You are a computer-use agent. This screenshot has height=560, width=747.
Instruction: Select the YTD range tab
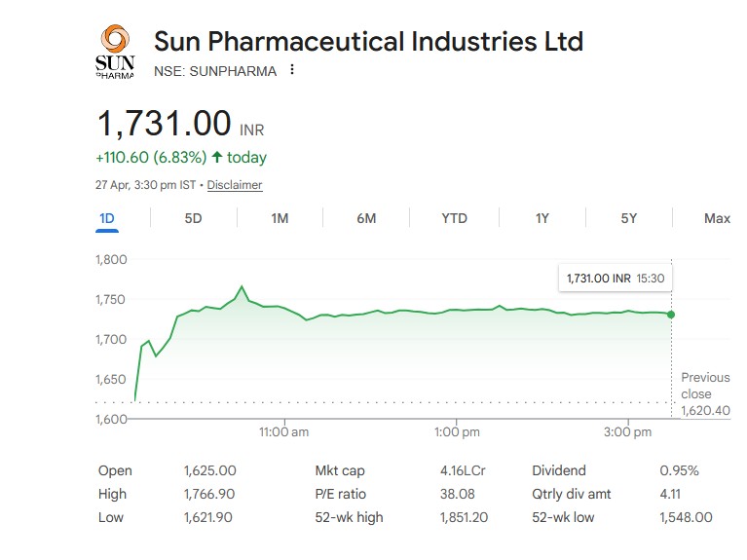pyautogui.click(x=454, y=218)
